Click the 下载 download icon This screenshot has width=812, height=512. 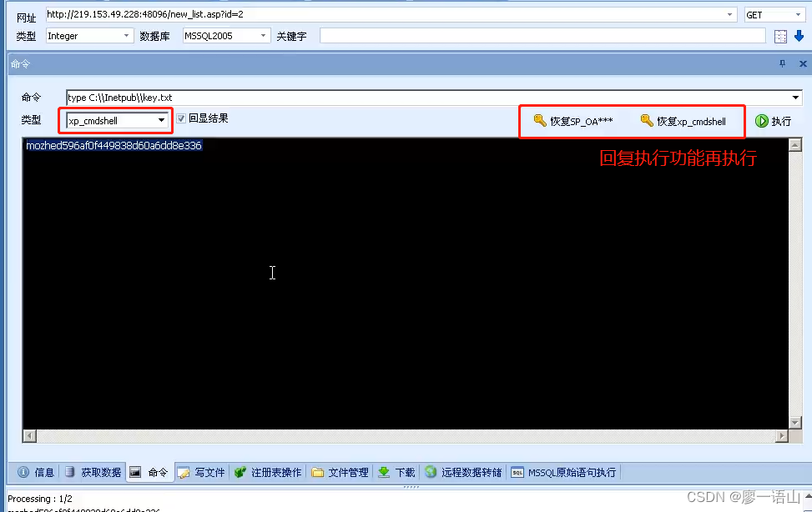pyautogui.click(x=384, y=472)
